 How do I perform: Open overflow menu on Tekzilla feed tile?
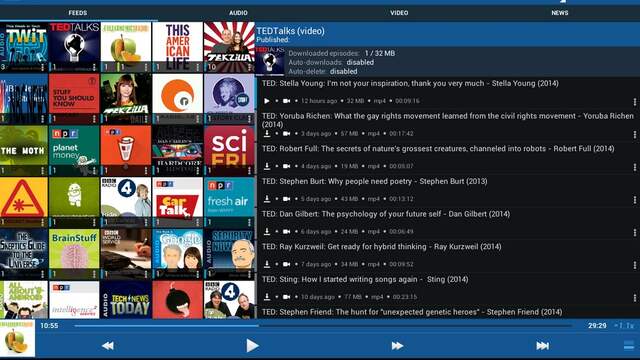(x=249, y=67)
